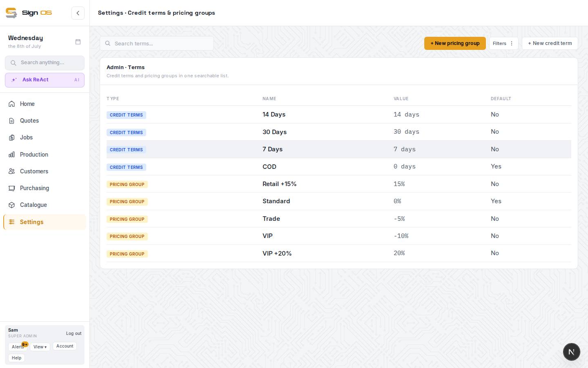Click the magnifier icon in Search terms
Screen dimensions: 588x368
pos(108,43)
